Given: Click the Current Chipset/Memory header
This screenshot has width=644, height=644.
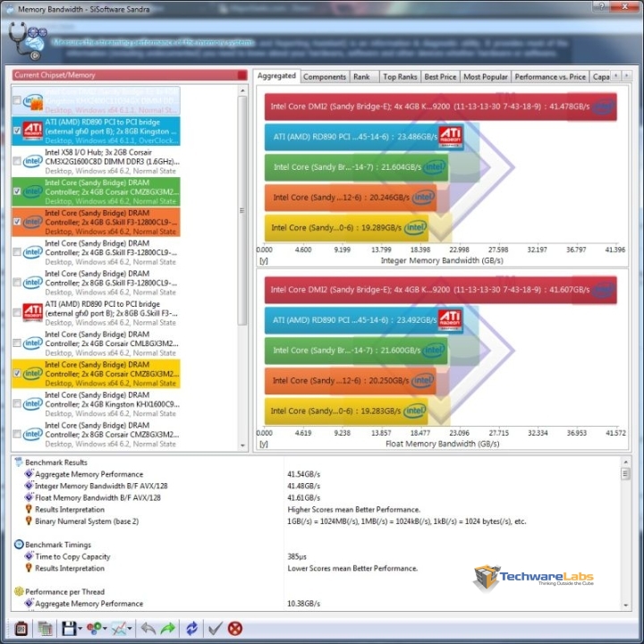Looking at the screenshot, I should point(130,75).
